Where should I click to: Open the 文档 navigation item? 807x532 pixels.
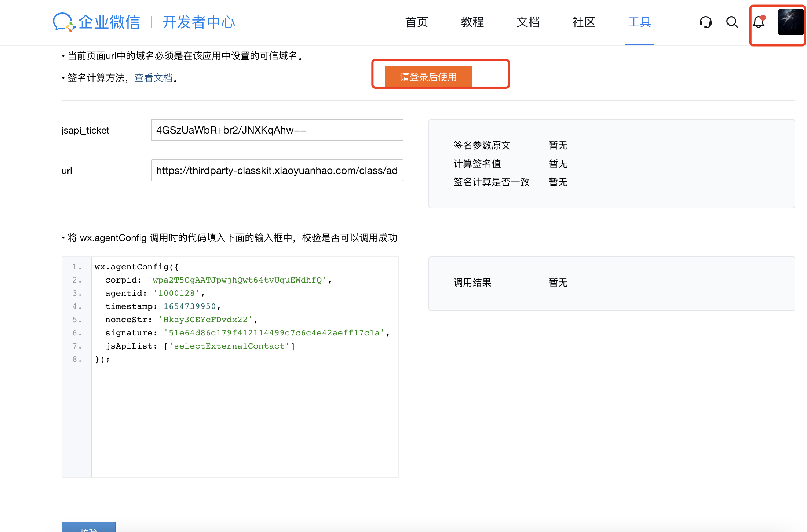[x=528, y=22]
